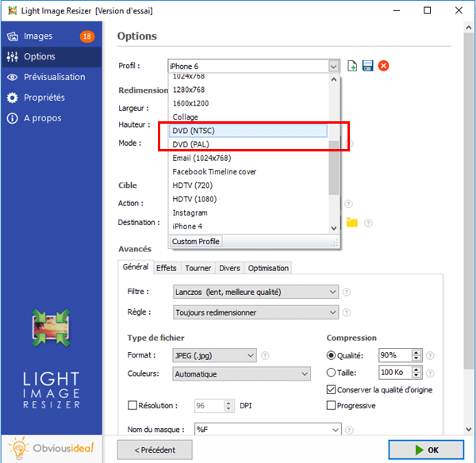Screen dimensions: 476x463
Task: Choose the Collage profile
Action: click(x=248, y=117)
